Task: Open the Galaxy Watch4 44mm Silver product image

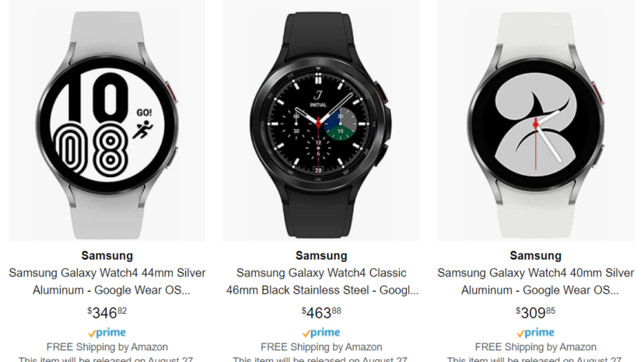Action: pos(107,120)
